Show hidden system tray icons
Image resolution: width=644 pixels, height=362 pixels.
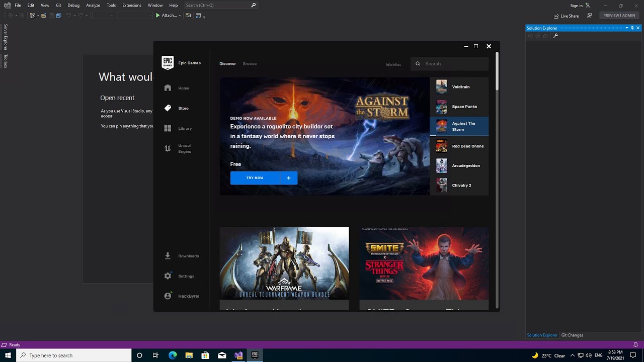[572, 355]
